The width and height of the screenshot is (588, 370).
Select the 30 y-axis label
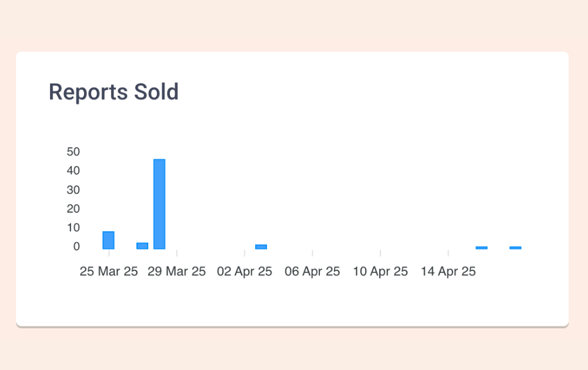73,190
